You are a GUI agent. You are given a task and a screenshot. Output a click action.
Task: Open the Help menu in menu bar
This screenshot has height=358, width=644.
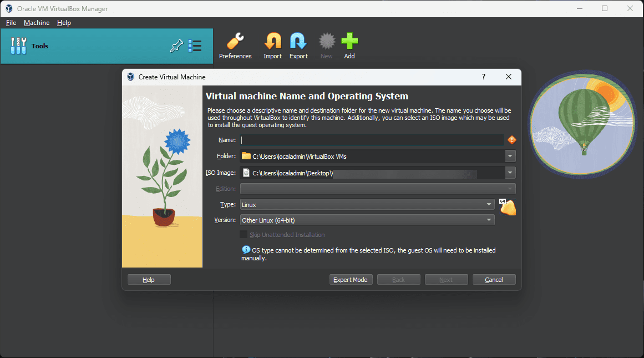click(x=64, y=23)
